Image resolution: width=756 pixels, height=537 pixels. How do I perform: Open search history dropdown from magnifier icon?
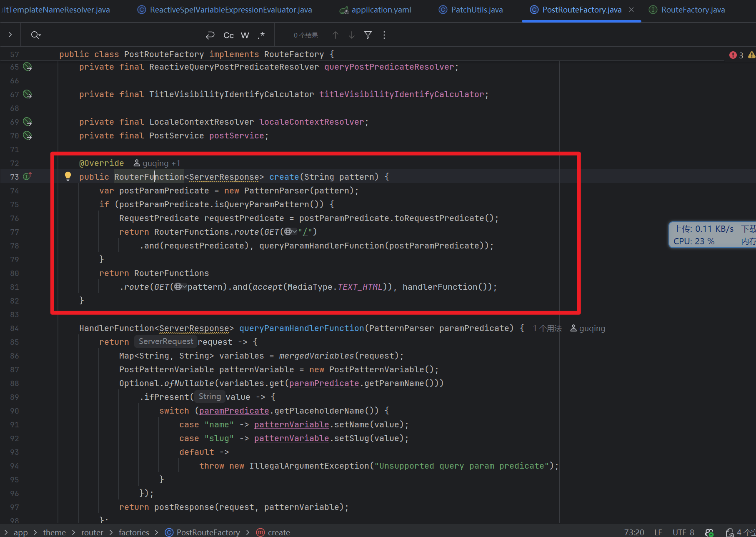coord(36,35)
